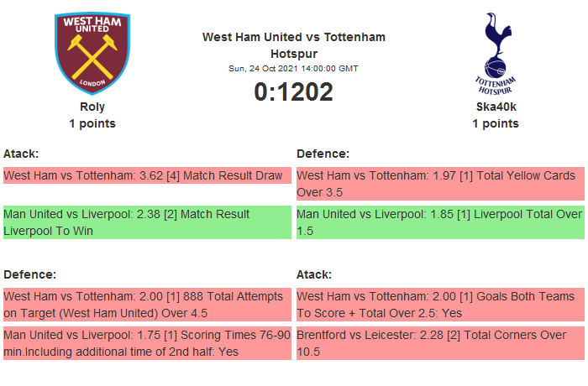Click the left column Atack heading

[21, 154]
